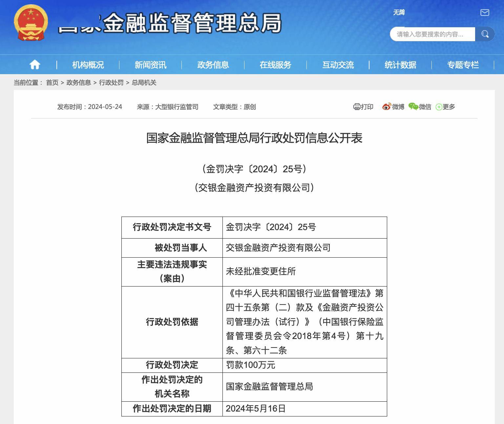The image size is (504, 424).
Task: Click 总局机关 in the breadcrumb
Action: pos(144,82)
